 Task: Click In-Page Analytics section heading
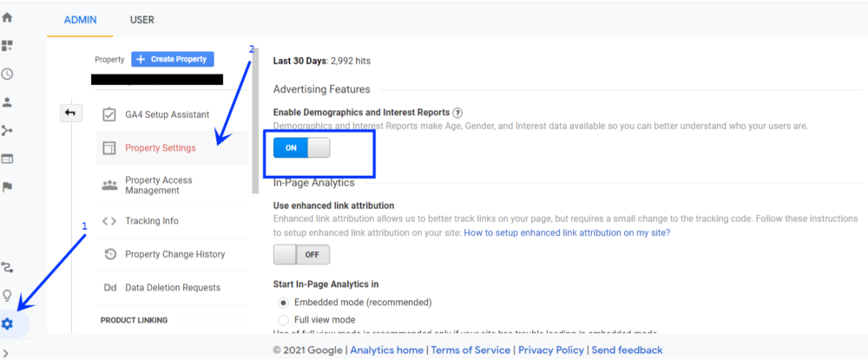[x=314, y=183]
